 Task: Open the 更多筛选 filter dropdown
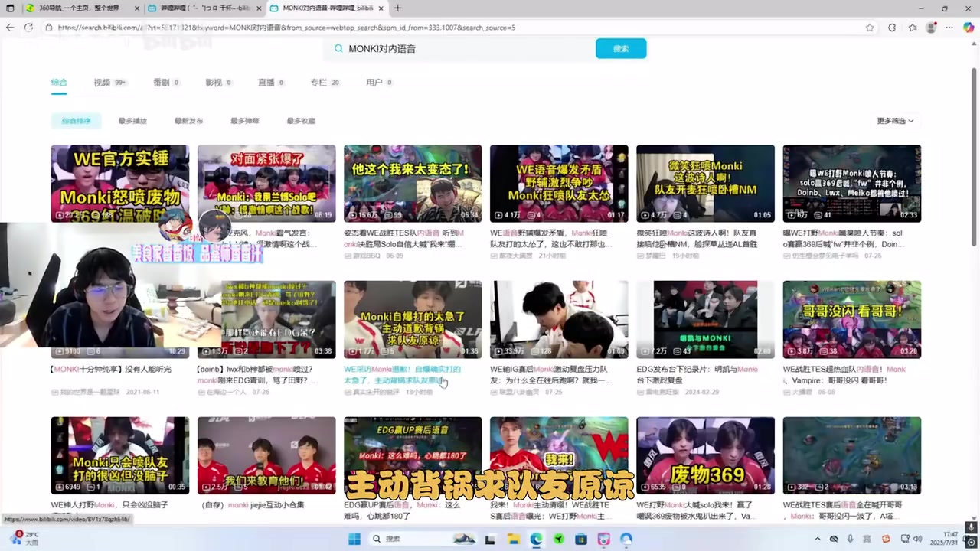pyautogui.click(x=893, y=120)
